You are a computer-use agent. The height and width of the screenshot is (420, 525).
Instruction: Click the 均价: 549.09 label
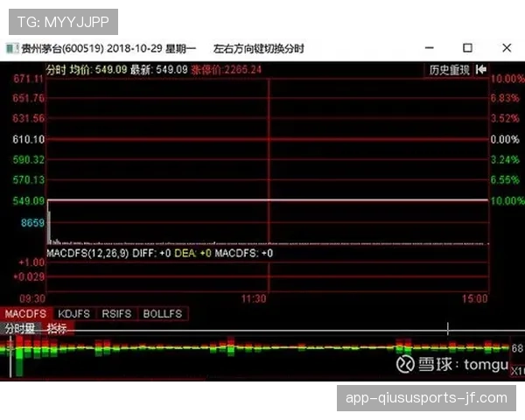click(x=98, y=70)
